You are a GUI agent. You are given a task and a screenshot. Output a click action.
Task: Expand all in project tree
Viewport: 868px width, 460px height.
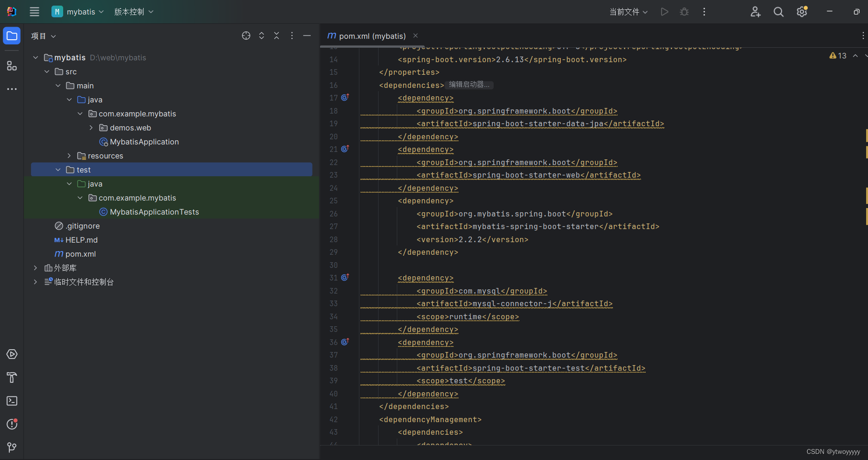coord(262,36)
